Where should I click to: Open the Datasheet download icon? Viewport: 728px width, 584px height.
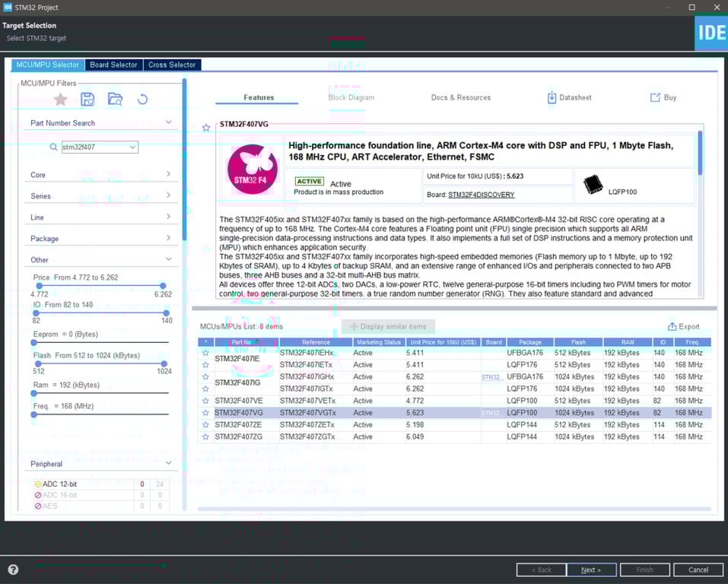coord(552,97)
